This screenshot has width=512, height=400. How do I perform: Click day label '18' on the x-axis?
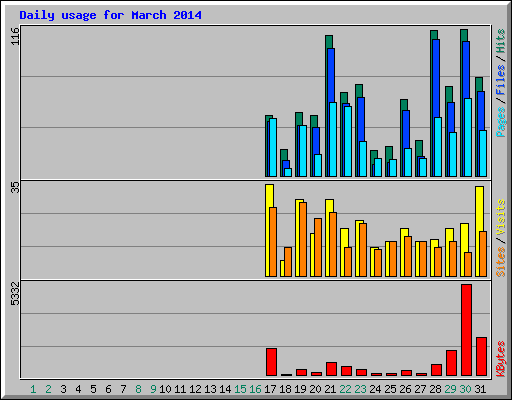[x=285, y=389]
